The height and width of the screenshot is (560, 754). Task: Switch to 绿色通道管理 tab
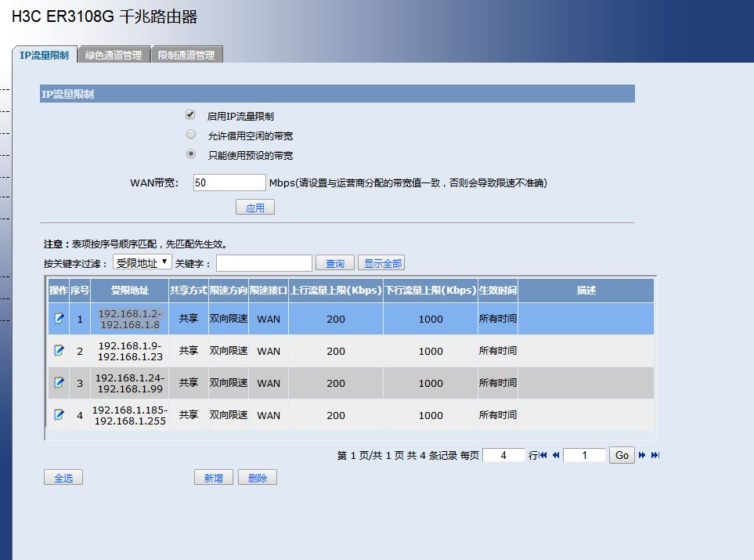[x=114, y=55]
